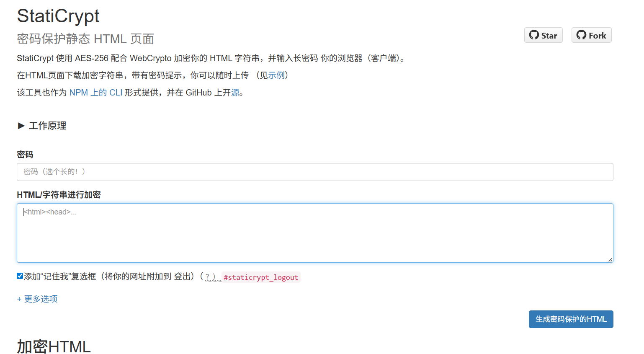Image resolution: width=644 pixels, height=354 pixels.
Task: Click the 加密HTML heading
Action: click(x=54, y=346)
